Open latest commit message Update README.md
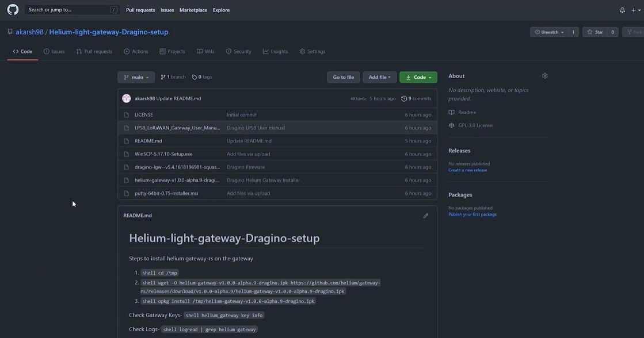Viewport: 644px width, 338px height. (178, 98)
